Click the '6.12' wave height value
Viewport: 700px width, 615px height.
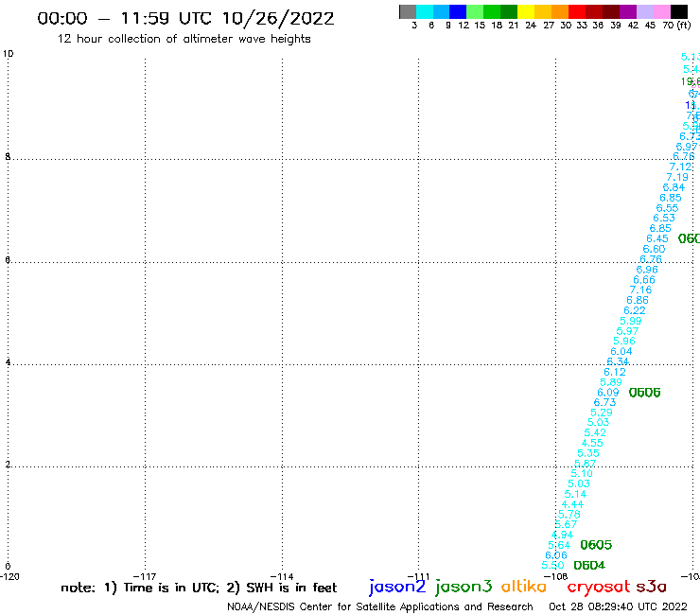(615, 372)
